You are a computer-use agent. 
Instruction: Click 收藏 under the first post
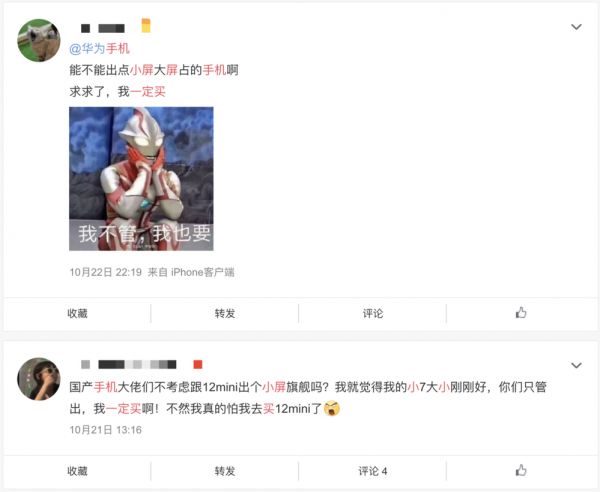(x=77, y=313)
